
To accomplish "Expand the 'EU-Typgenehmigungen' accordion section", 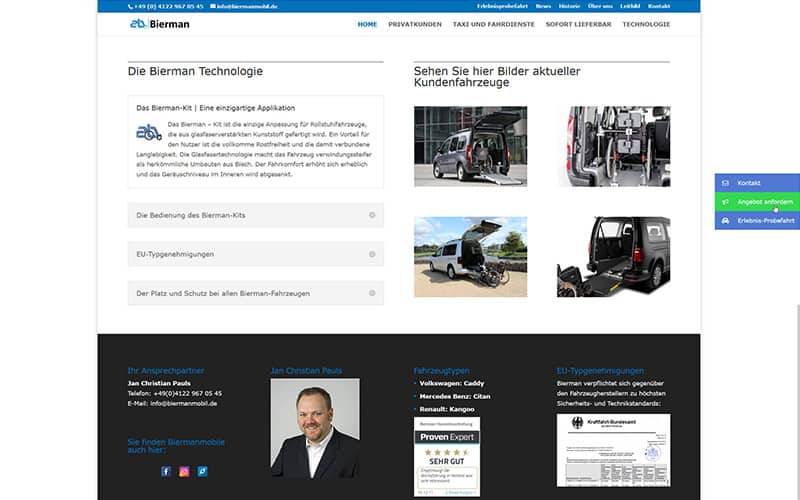I will (256, 254).
